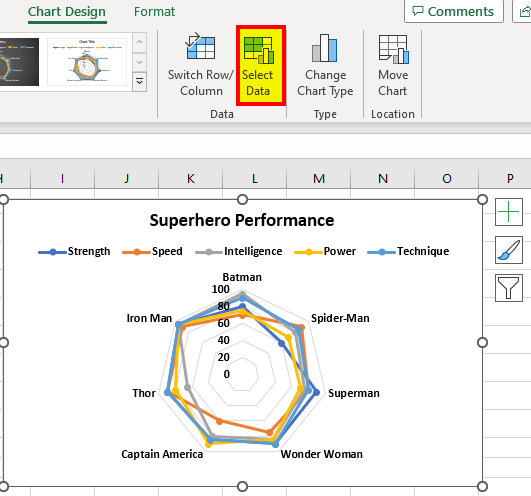The height and width of the screenshot is (496, 531).
Task: Expand the chart styles gallery More arrow
Action: [x=140, y=82]
